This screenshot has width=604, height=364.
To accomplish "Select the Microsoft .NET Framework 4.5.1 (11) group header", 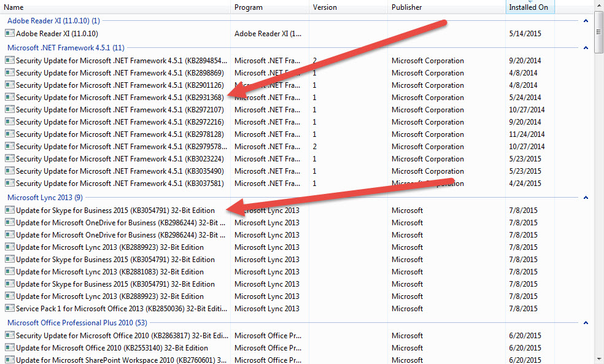I will pos(66,48).
